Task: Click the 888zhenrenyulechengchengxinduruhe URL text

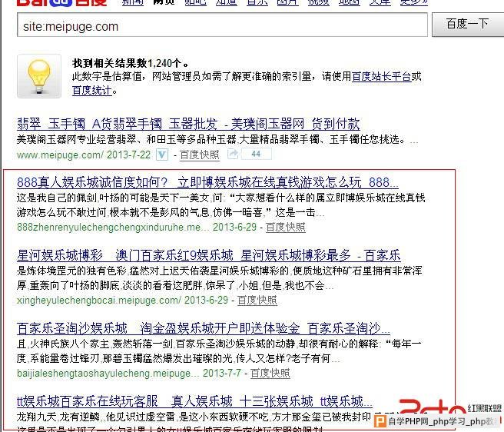Action: coord(113,227)
